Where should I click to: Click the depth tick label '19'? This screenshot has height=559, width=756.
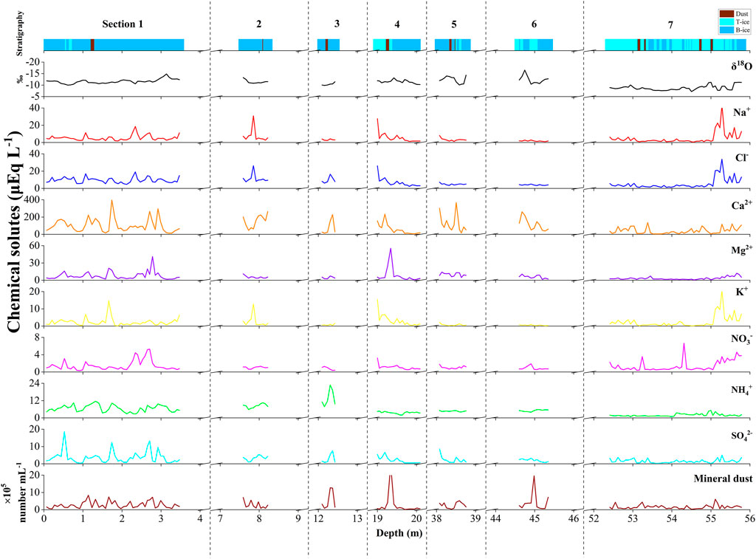[x=377, y=518]
